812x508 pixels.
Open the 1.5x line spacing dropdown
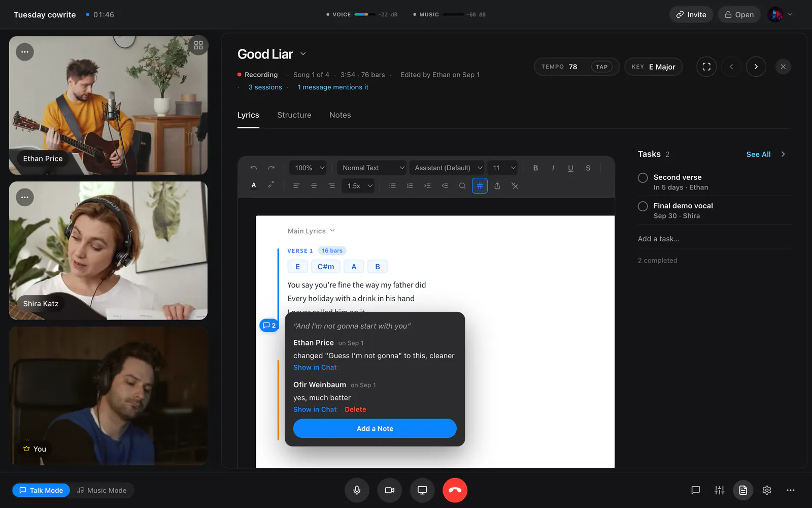click(359, 186)
